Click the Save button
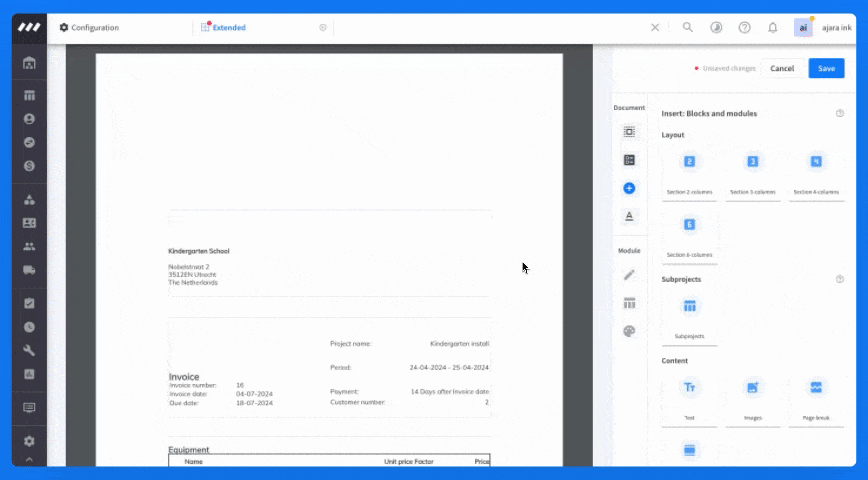Screen dimensions: 868x480 coord(826,68)
